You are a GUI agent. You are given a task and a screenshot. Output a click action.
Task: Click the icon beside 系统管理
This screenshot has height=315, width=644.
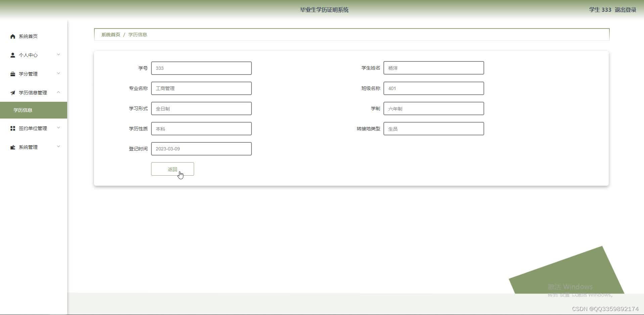(x=13, y=147)
